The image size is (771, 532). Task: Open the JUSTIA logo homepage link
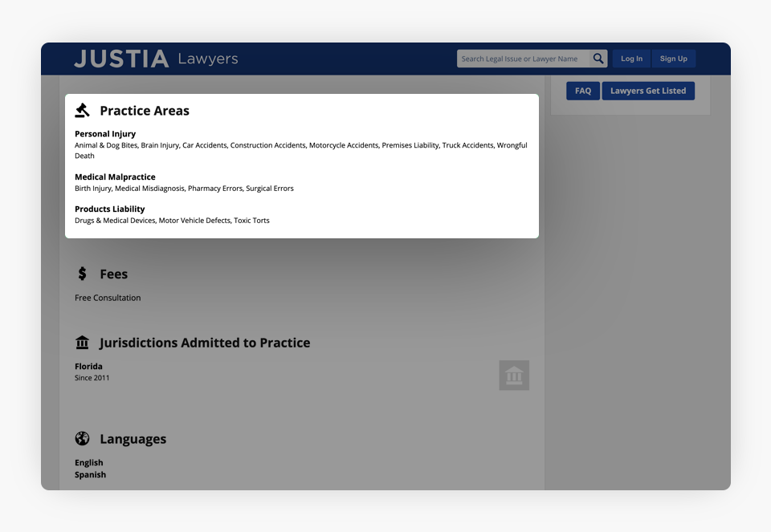121,59
